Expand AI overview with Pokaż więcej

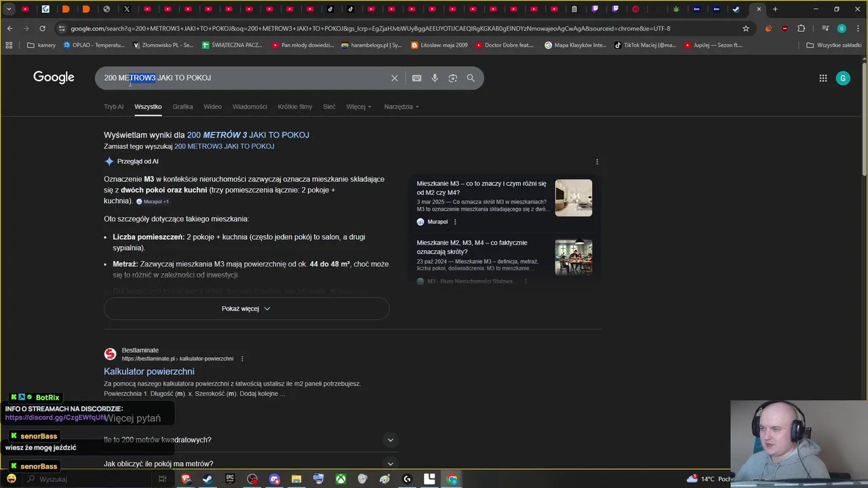point(246,308)
